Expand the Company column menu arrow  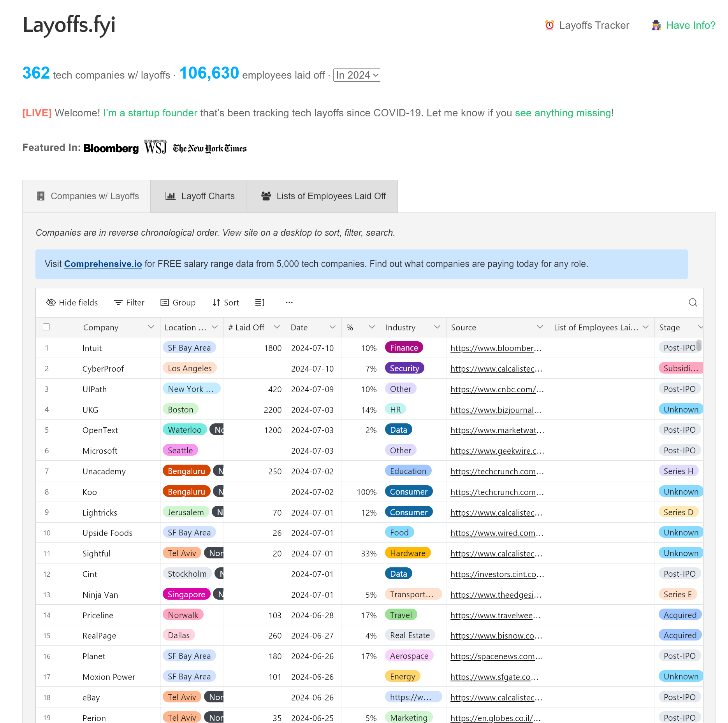click(x=151, y=327)
